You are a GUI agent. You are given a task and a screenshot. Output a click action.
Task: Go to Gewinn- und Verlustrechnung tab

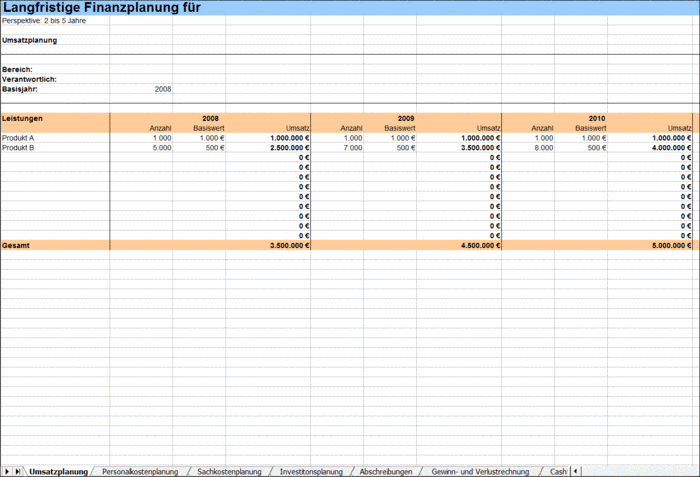point(480,472)
